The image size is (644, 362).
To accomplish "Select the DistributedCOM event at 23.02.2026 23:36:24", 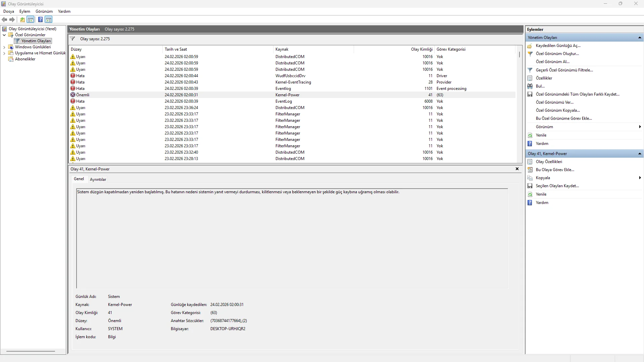I will pyautogui.click(x=292, y=108).
